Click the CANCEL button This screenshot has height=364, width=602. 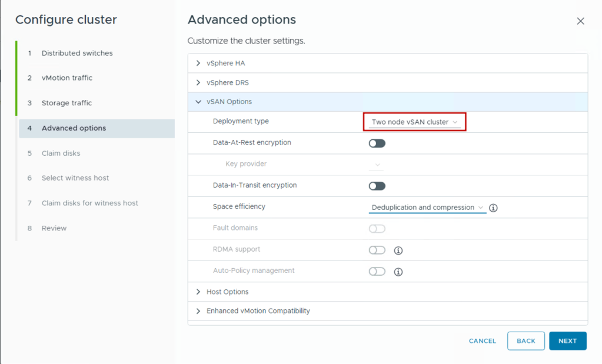pyautogui.click(x=482, y=341)
